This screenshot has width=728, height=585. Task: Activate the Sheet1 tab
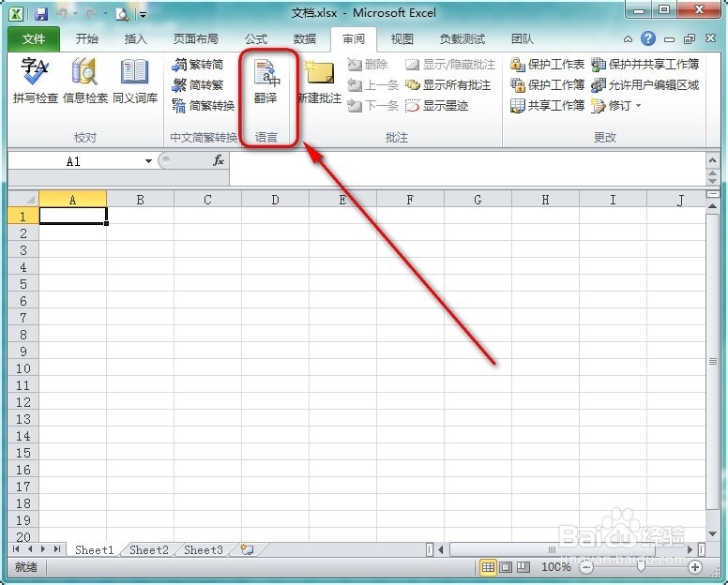(94, 550)
